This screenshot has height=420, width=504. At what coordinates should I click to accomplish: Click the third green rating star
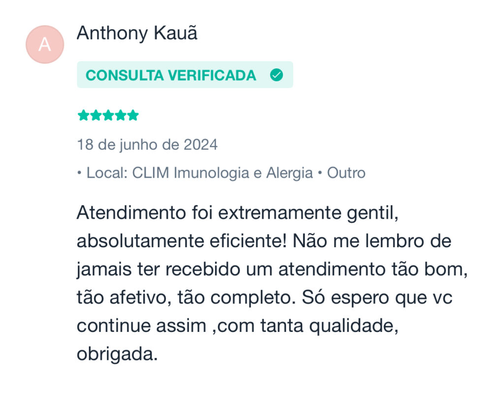tap(108, 115)
